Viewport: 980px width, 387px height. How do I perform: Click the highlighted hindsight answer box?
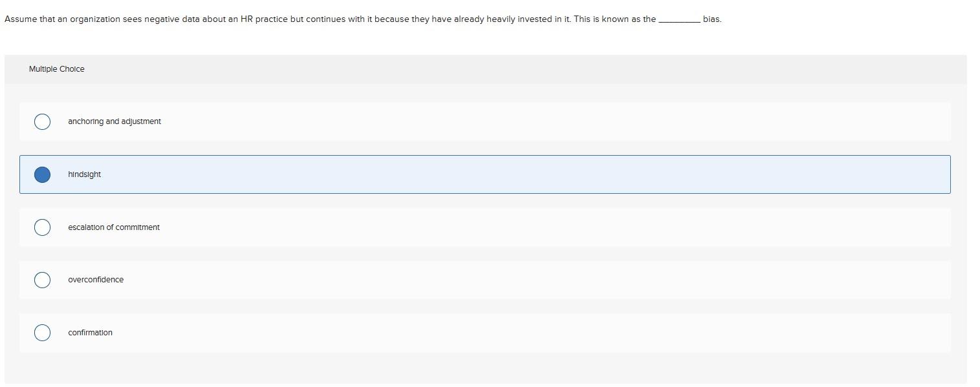485,174
